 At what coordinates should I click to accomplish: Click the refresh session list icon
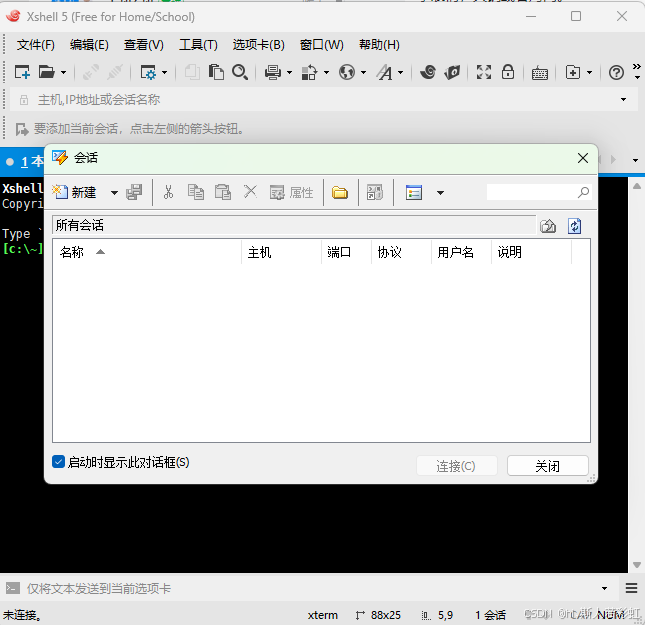(x=574, y=226)
